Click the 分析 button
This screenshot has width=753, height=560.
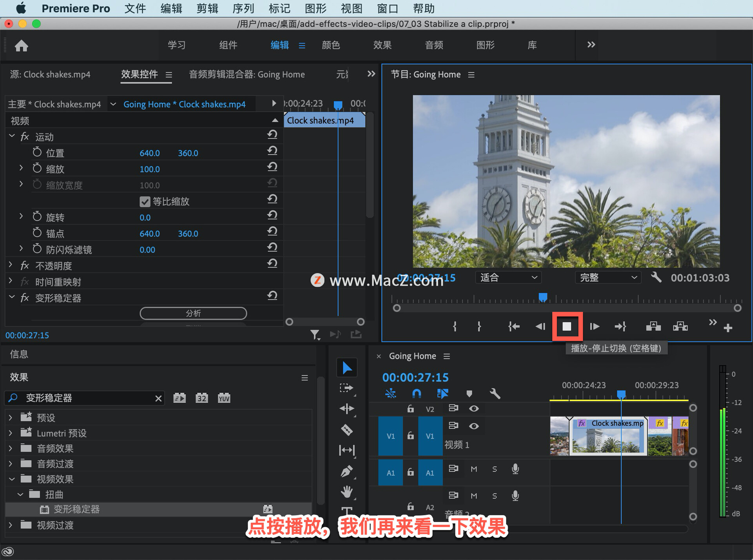(193, 313)
